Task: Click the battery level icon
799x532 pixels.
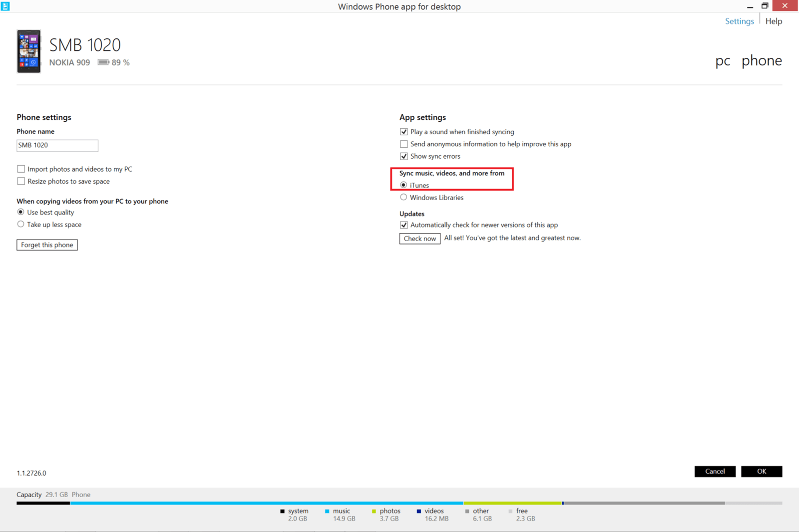Action: click(103, 62)
